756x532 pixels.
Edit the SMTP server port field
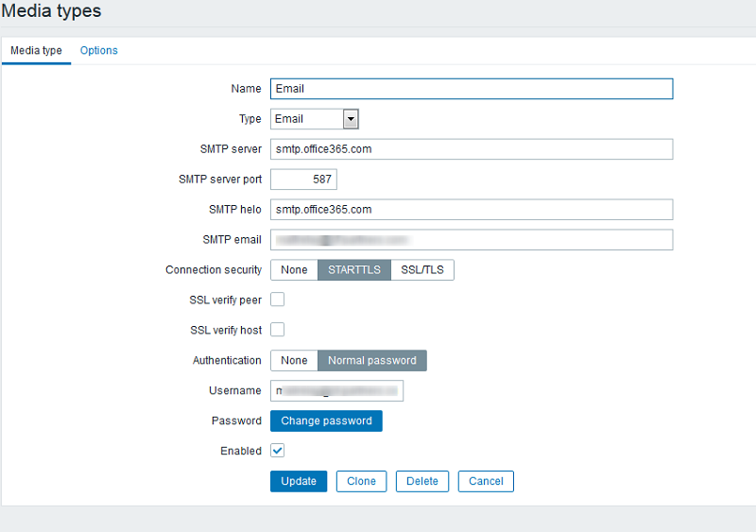303,180
